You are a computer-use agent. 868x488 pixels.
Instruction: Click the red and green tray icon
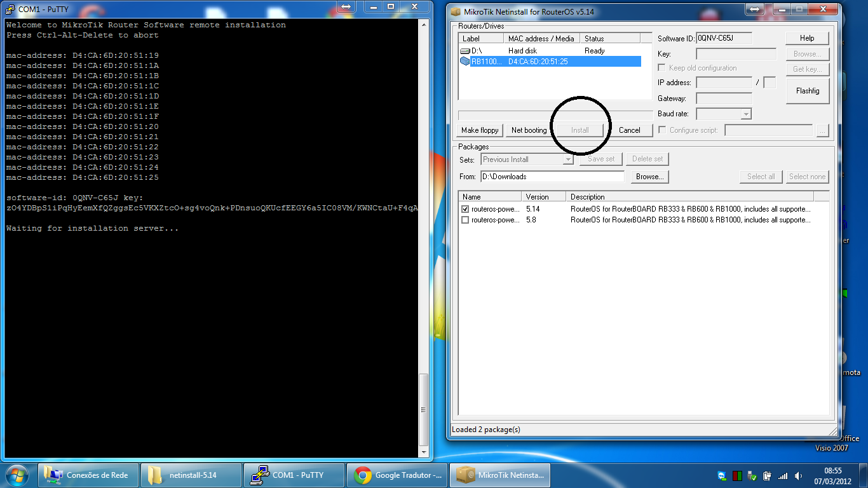tap(738, 475)
